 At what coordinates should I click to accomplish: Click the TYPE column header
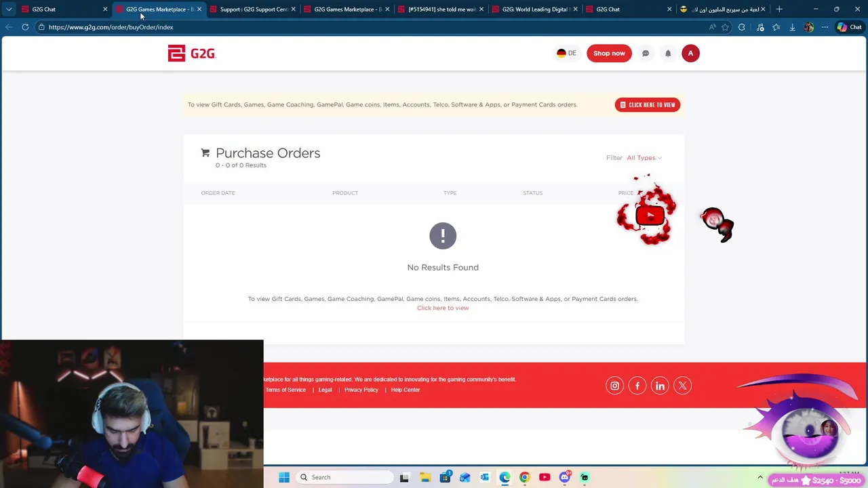click(x=450, y=193)
